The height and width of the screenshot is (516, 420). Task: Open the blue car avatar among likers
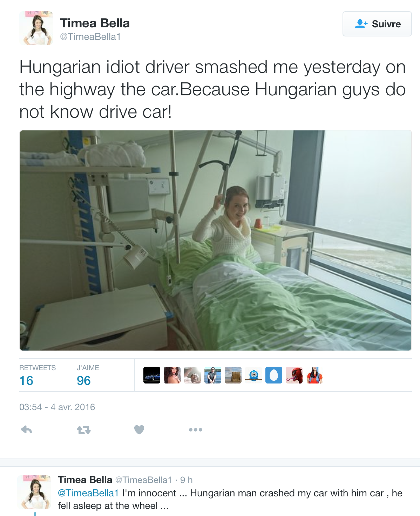click(152, 375)
